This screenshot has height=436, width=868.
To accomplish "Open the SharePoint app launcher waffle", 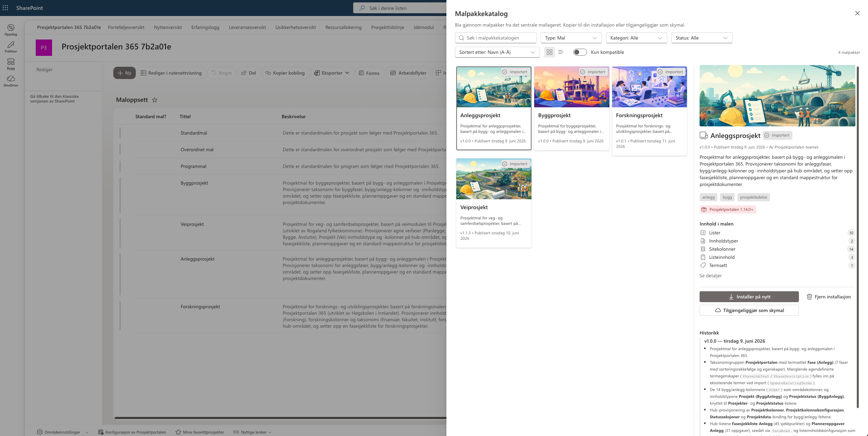I will point(5,8).
